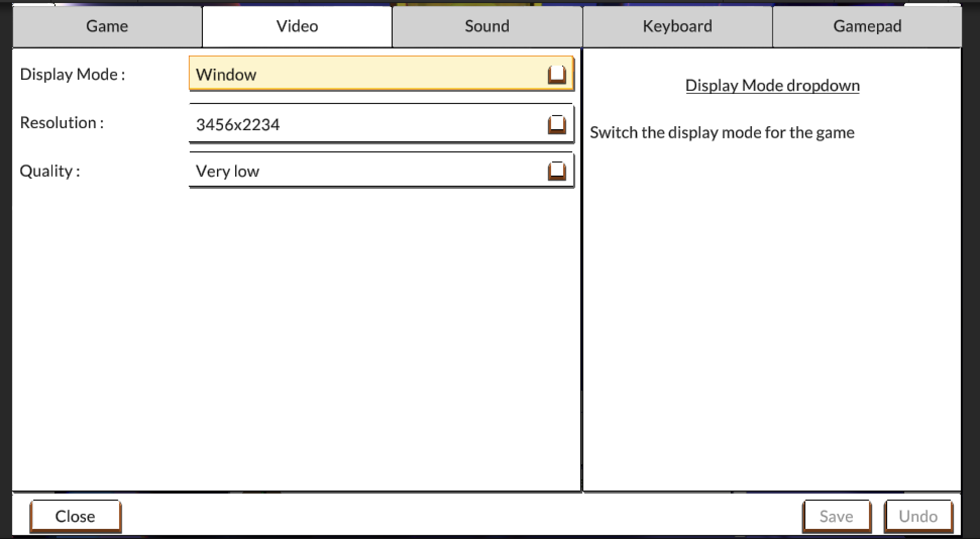Click the dropdown icon beside Very low

pos(557,171)
